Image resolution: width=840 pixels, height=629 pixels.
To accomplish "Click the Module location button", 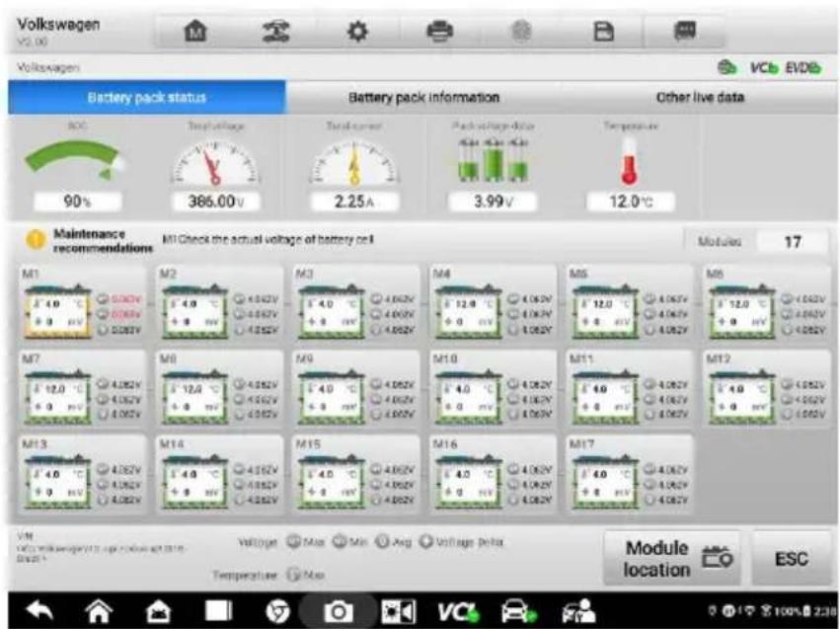I will (x=672, y=559).
